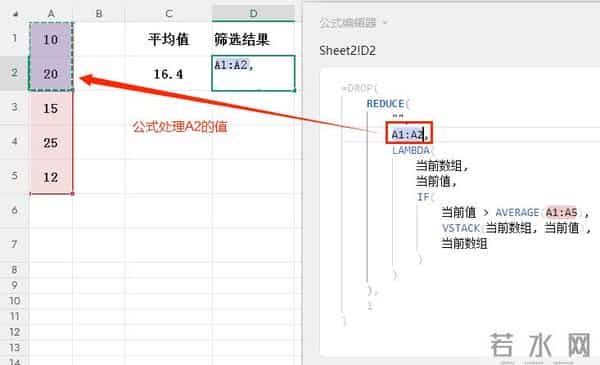Click the select-all corner triangle
Screen dimensions: 600x365
[x=15, y=14]
